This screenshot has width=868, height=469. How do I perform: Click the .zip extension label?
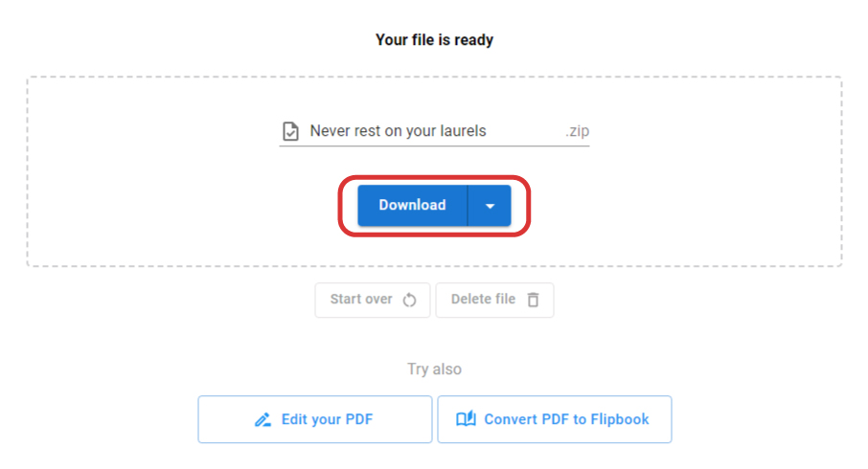pos(577,131)
